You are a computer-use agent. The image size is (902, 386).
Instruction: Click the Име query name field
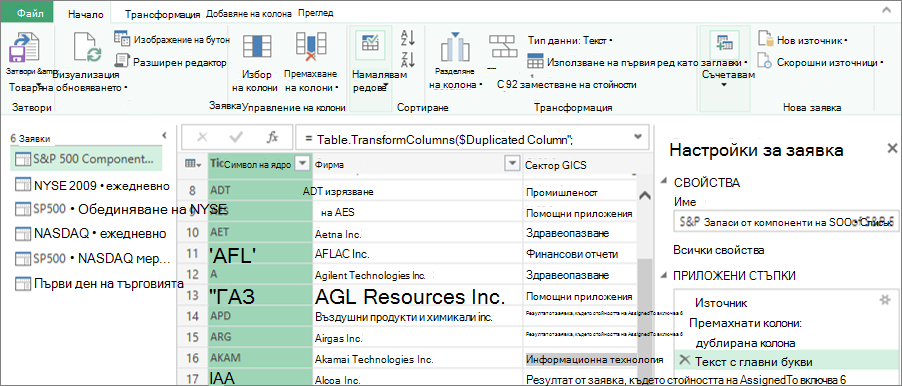pyautogui.click(x=788, y=221)
